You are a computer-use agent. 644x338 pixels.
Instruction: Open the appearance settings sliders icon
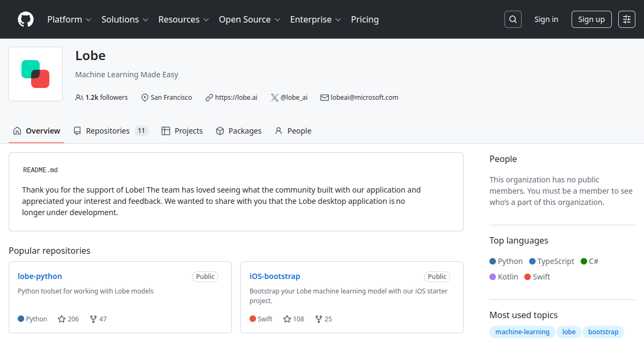(x=627, y=19)
